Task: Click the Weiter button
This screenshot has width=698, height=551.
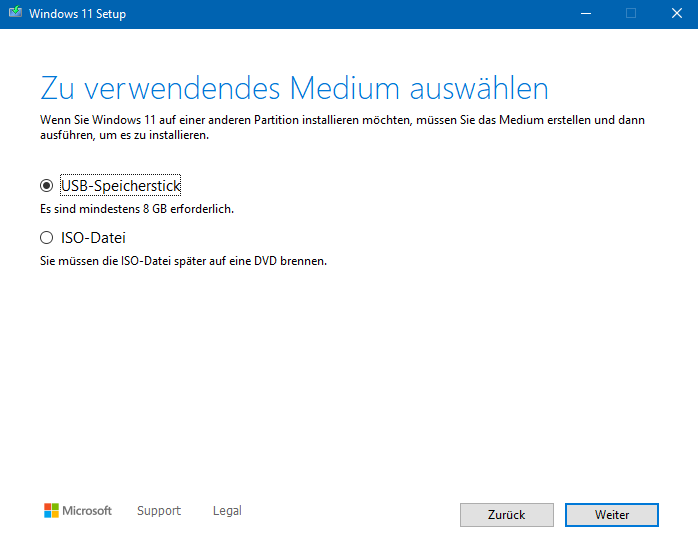Action: (x=612, y=515)
